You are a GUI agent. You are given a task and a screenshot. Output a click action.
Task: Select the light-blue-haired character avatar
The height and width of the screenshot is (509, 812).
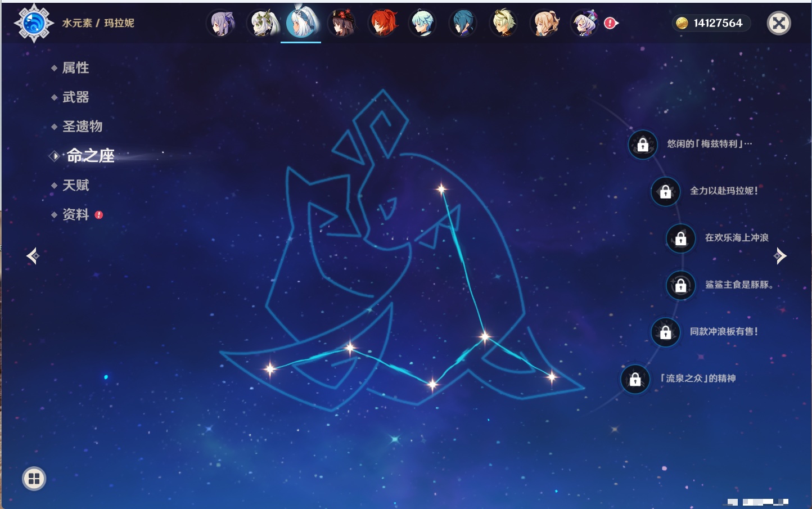[422, 23]
